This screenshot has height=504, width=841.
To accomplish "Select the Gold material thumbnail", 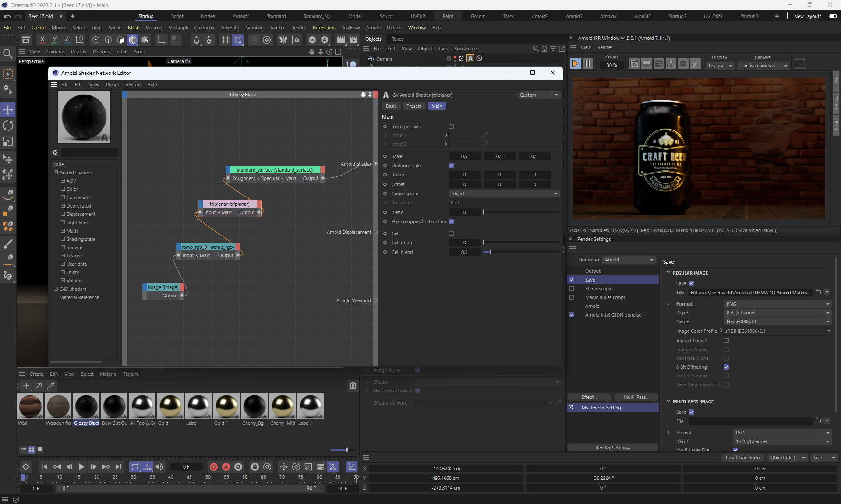I will tap(170, 406).
